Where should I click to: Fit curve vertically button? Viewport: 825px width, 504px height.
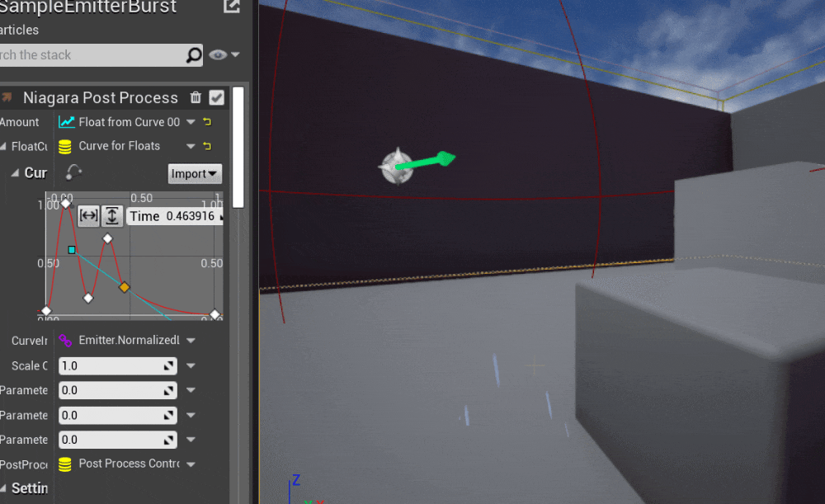pyautogui.click(x=111, y=215)
